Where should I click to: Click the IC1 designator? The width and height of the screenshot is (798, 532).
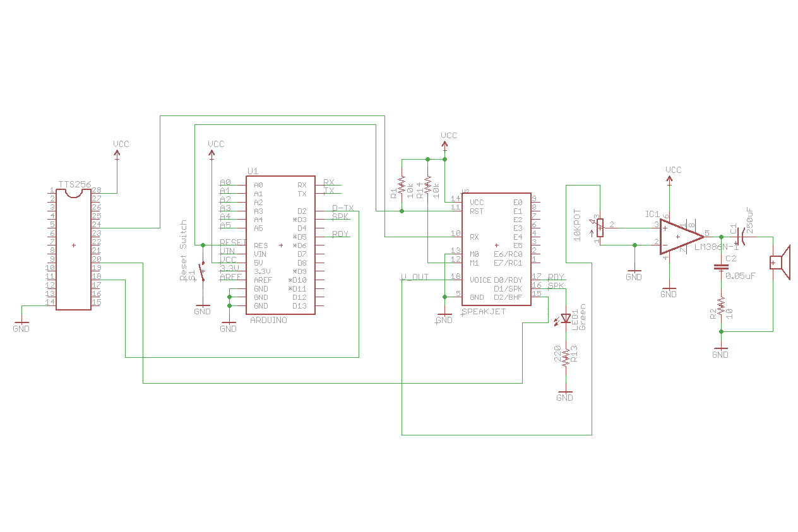pyautogui.click(x=652, y=214)
